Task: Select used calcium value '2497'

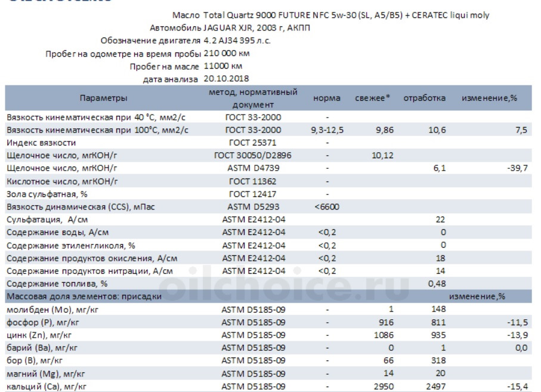Action: pyautogui.click(x=436, y=387)
